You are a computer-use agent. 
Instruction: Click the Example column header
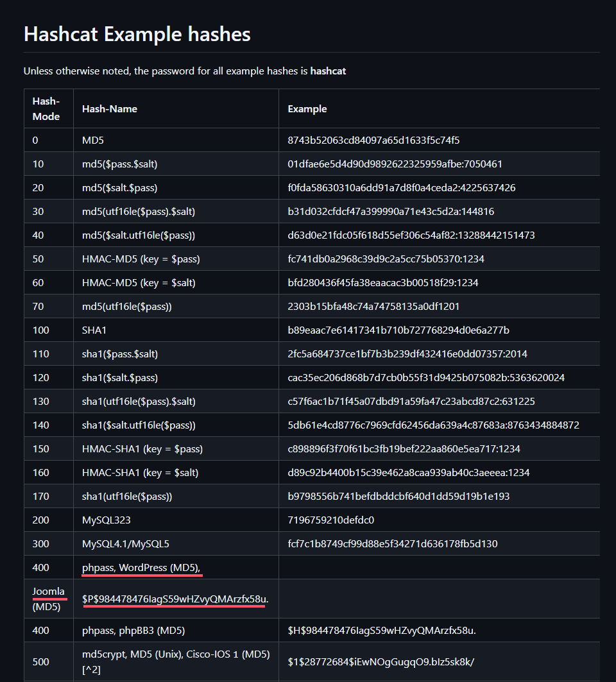[x=307, y=109]
